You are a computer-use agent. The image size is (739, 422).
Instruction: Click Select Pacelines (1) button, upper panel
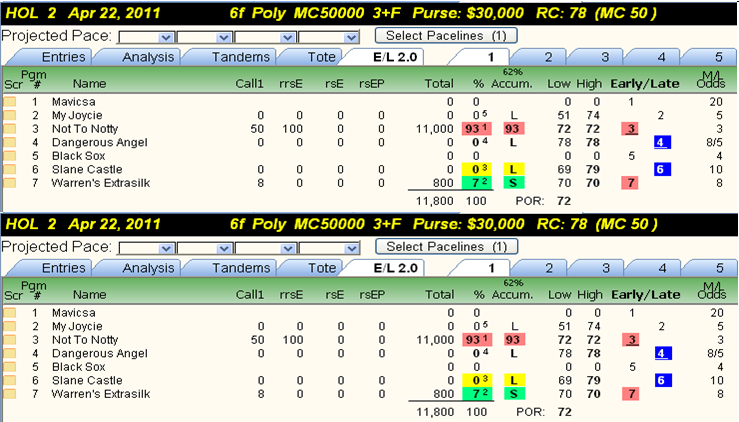tap(446, 36)
